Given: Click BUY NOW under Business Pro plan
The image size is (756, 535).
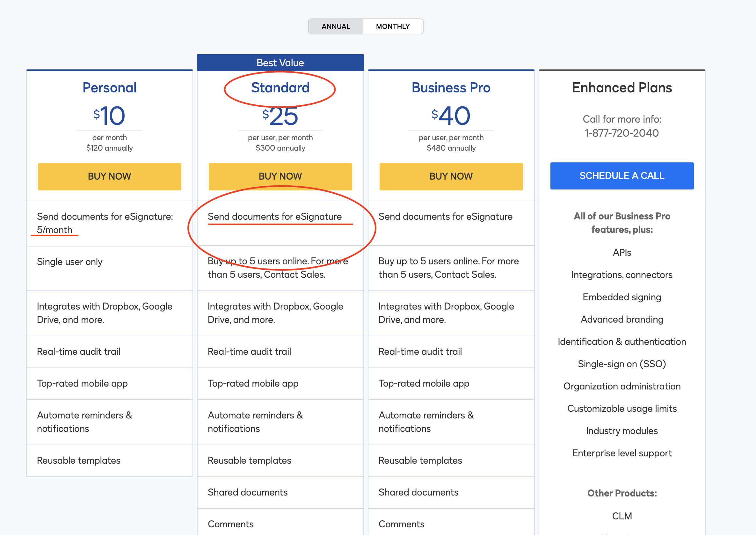Looking at the screenshot, I should pos(451,176).
